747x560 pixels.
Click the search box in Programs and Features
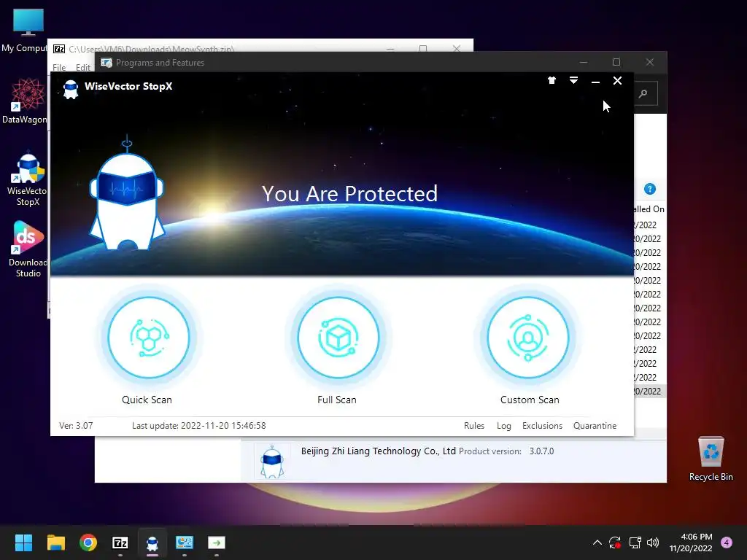[x=646, y=94]
